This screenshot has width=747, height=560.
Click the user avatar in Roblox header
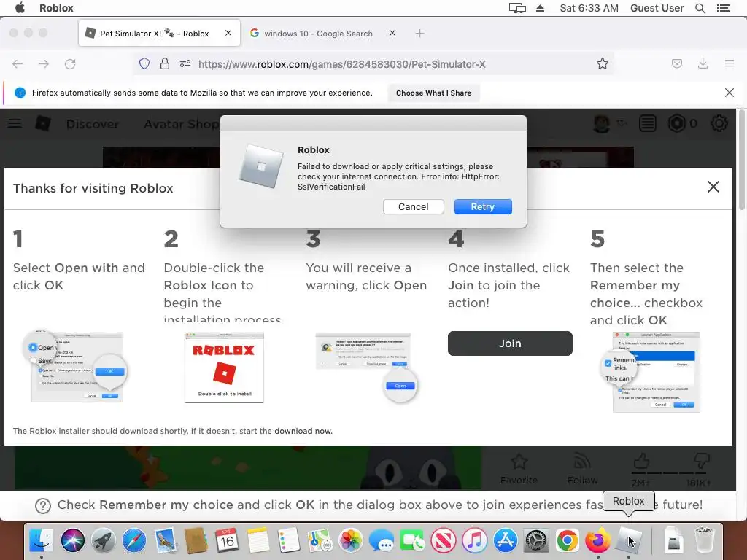(x=602, y=123)
